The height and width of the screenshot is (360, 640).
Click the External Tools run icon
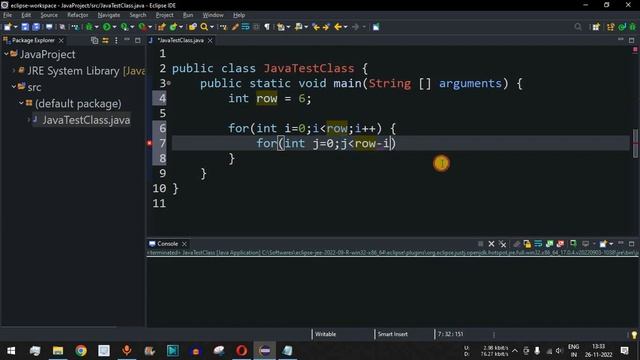pyautogui.click(x=142, y=27)
